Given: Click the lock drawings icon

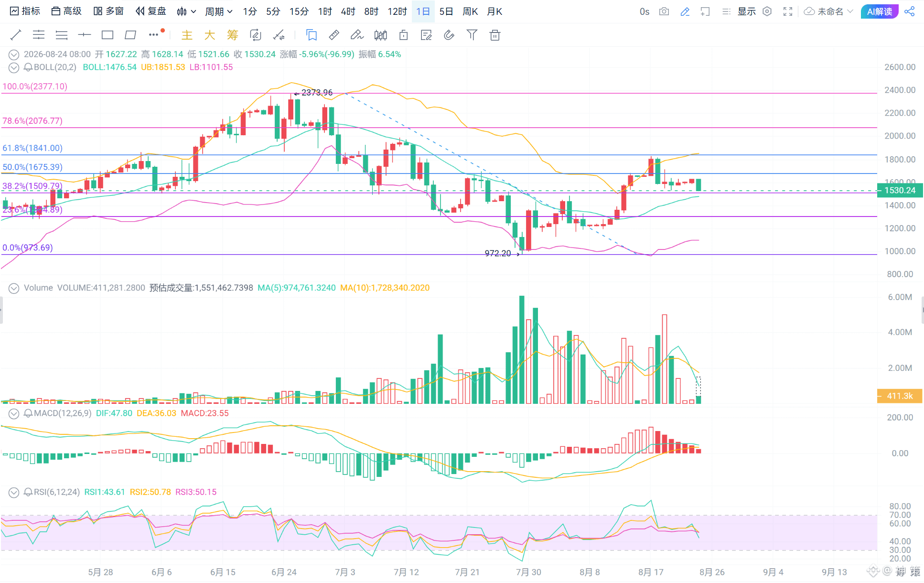Looking at the screenshot, I should 404,35.
